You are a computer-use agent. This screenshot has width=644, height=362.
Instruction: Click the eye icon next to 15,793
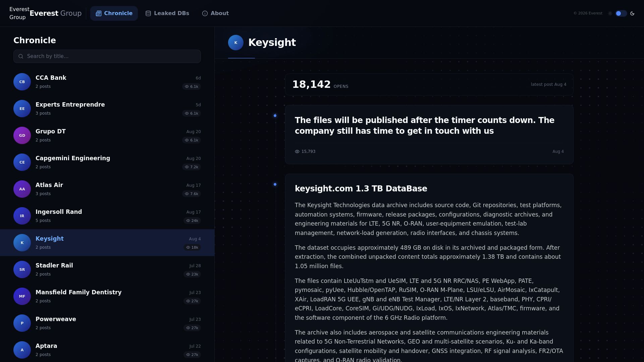coord(297,152)
